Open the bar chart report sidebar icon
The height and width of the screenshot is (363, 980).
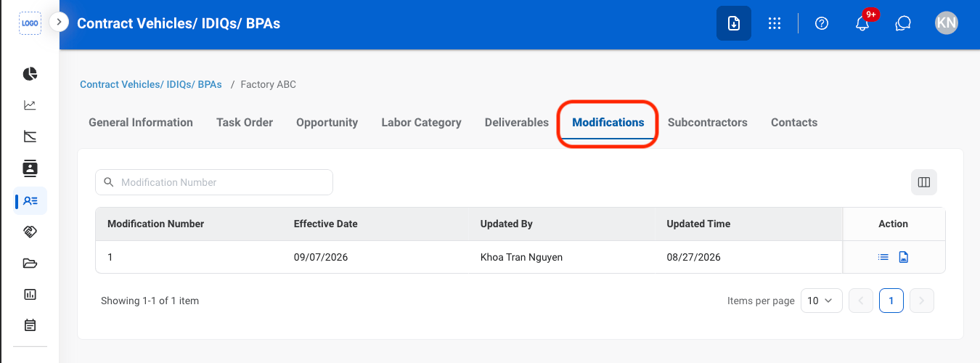(x=30, y=294)
